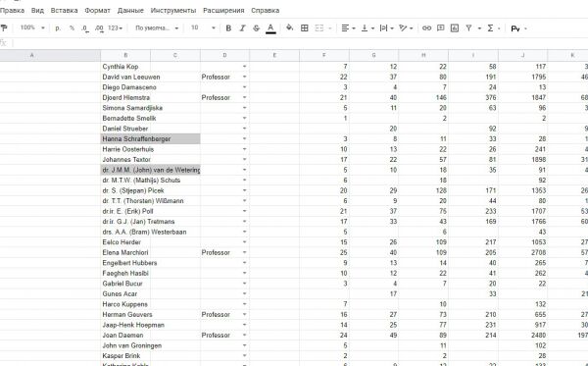Select the cell Jaap-Henk Hoepman
Viewport: 588px width, 366px height.
(x=125, y=325)
